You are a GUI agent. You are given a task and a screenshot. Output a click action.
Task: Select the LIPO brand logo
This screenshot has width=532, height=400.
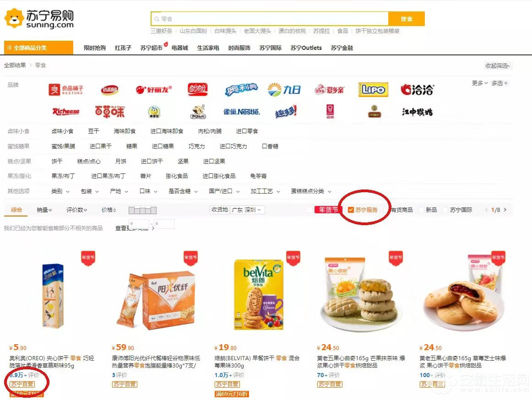(x=373, y=90)
